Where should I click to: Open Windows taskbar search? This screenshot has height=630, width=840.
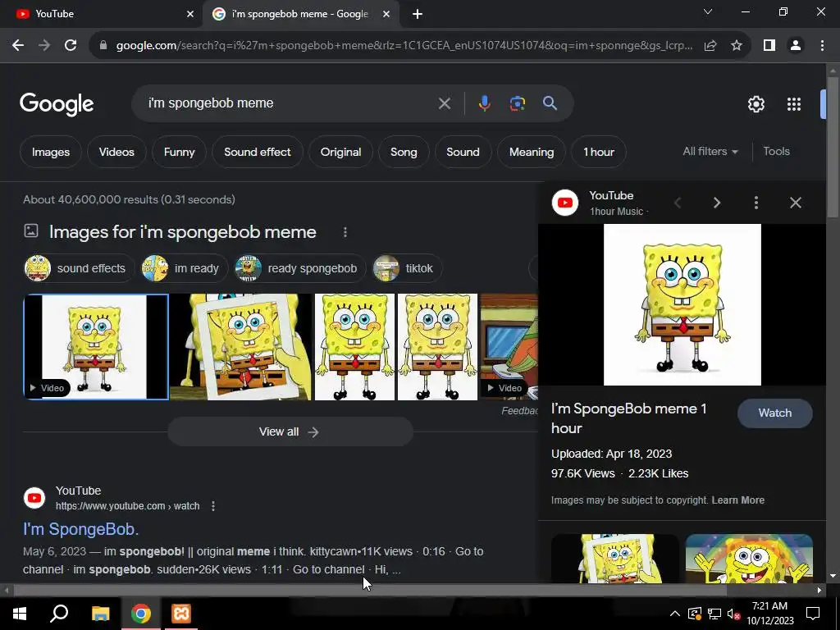(59, 614)
